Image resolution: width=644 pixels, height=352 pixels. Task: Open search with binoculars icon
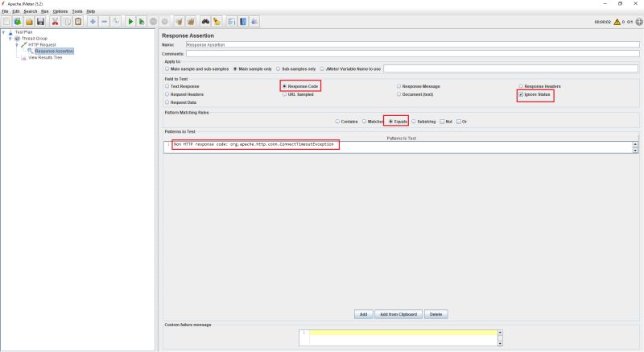205,22
